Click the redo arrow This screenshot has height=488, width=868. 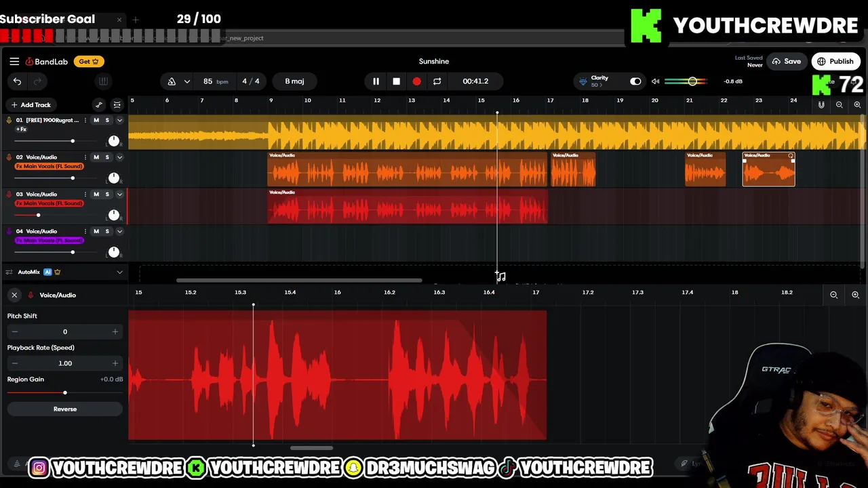click(37, 81)
